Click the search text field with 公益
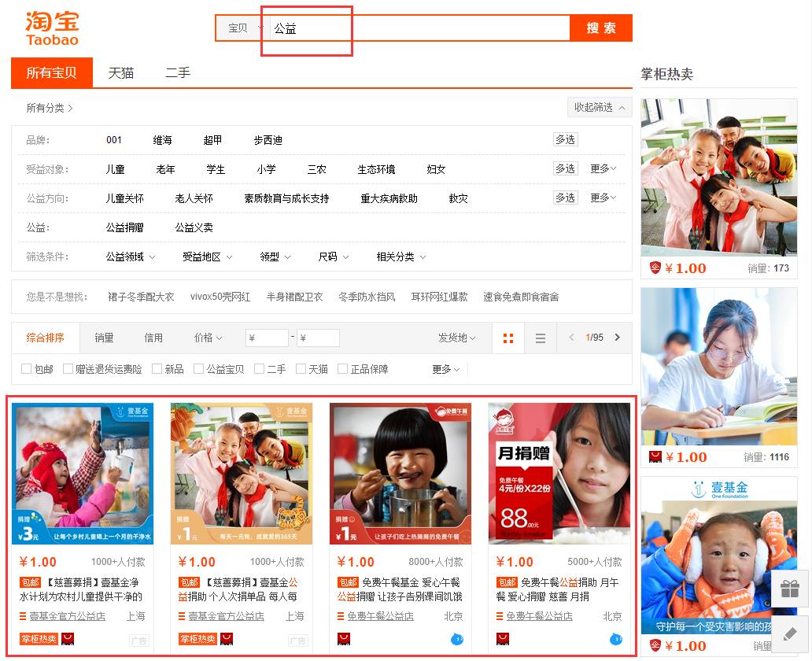Viewport: 812px width, 661px height. click(419, 28)
